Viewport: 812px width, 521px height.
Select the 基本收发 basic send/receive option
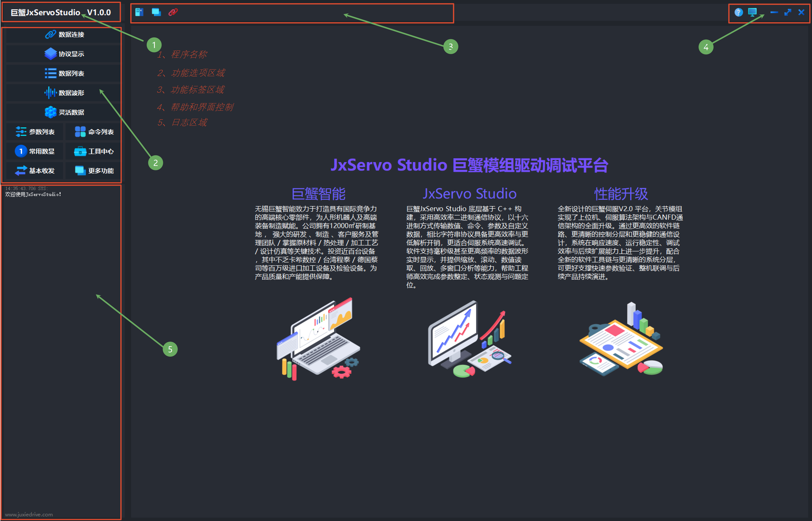click(35, 171)
